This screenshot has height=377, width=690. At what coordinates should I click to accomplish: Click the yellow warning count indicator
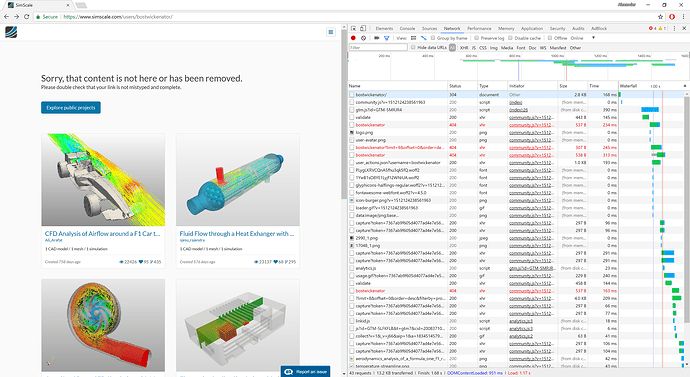tap(662, 28)
